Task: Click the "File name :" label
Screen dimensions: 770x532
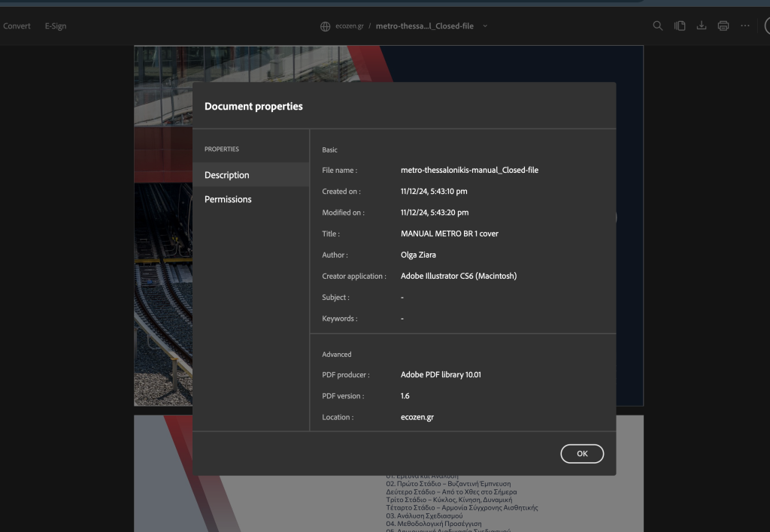Action: coord(340,171)
